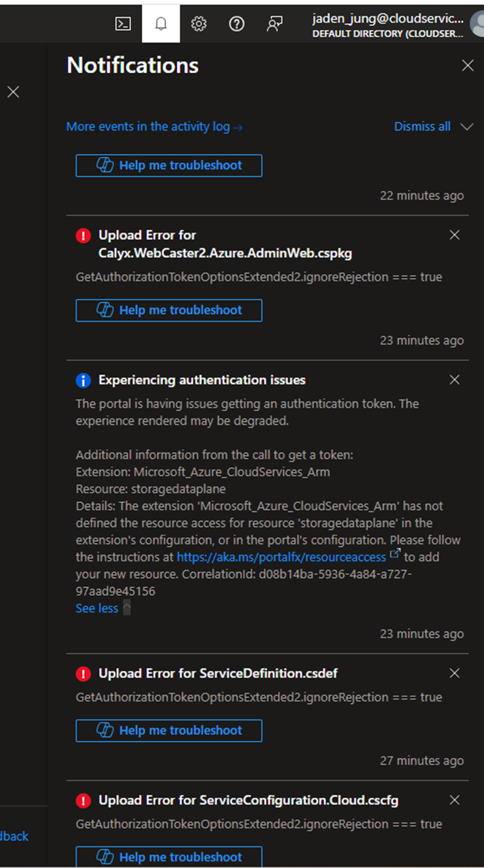This screenshot has width=484, height=868.
Task: Click Dismiss all notifications
Action: 422,127
